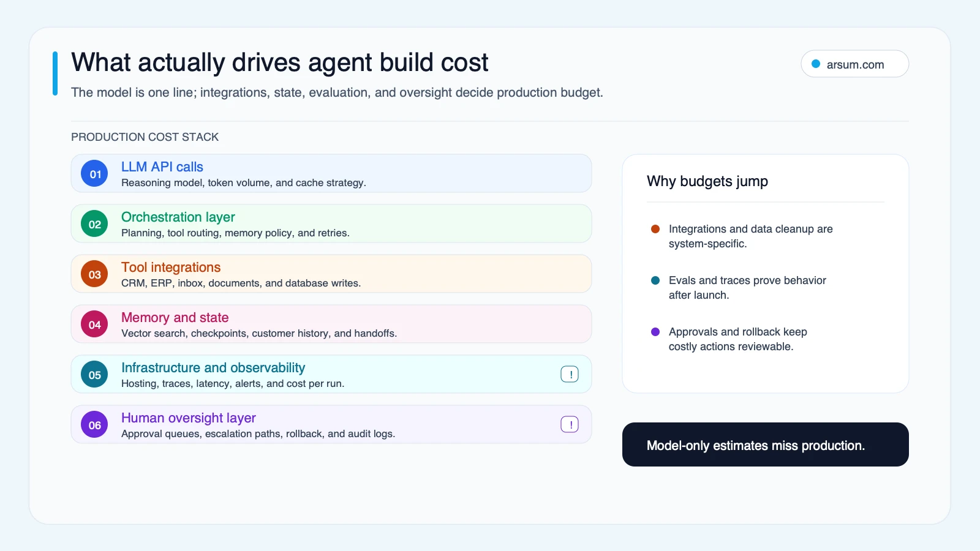Click 'Planning, tool routing, memory policy, and retries.'
This screenshot has height=551, width=980.
[235, 233]
